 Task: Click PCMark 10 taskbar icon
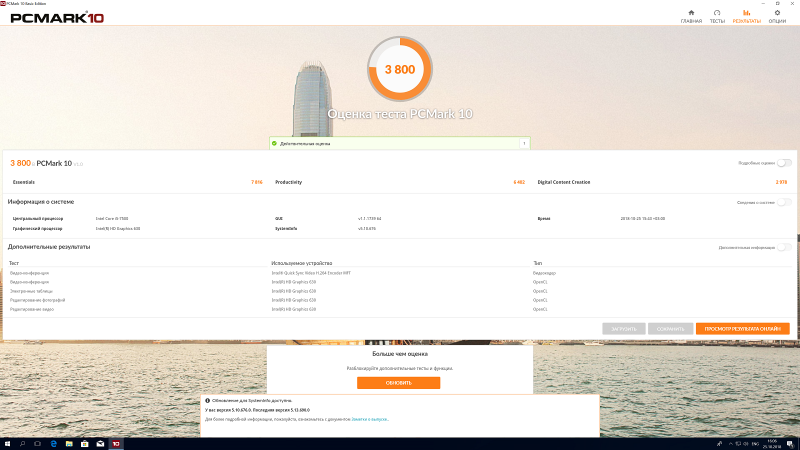pos(116,444)
